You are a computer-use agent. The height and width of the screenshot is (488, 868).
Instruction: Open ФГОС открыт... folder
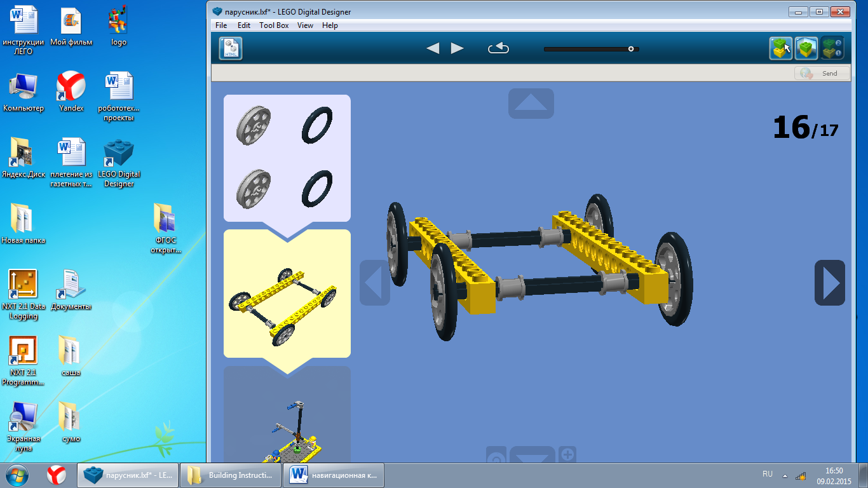[x=166, y=228]
